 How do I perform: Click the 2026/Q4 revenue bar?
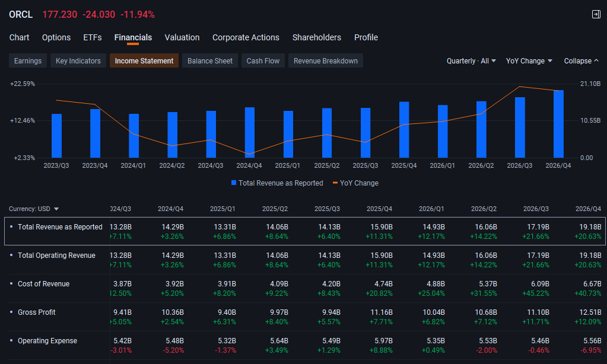coord(558,124)
